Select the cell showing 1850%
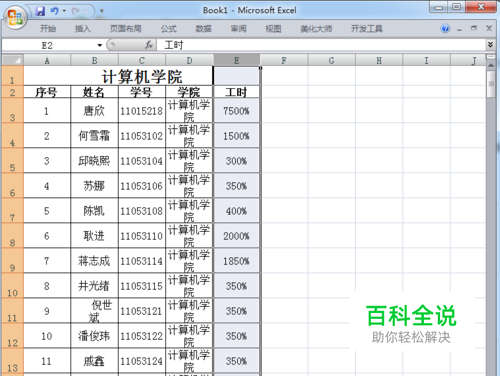 coord(236,261)
